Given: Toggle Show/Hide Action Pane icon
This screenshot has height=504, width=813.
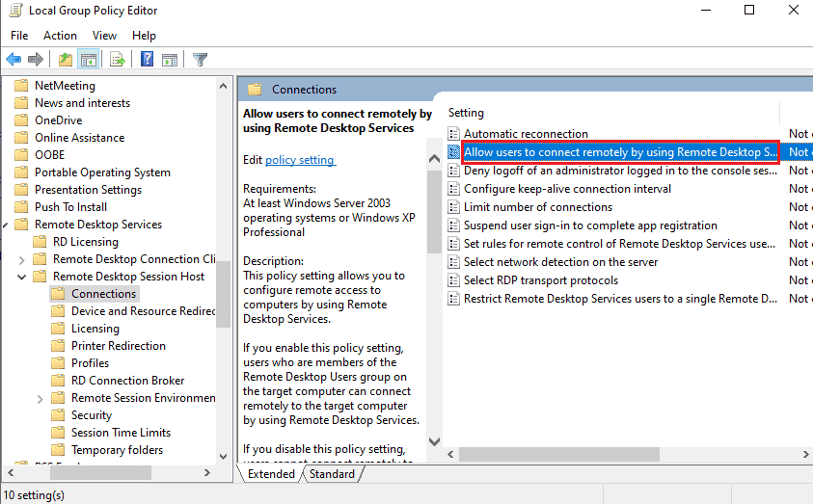Looking at the screenshot, I should click(x=170, y=60).
